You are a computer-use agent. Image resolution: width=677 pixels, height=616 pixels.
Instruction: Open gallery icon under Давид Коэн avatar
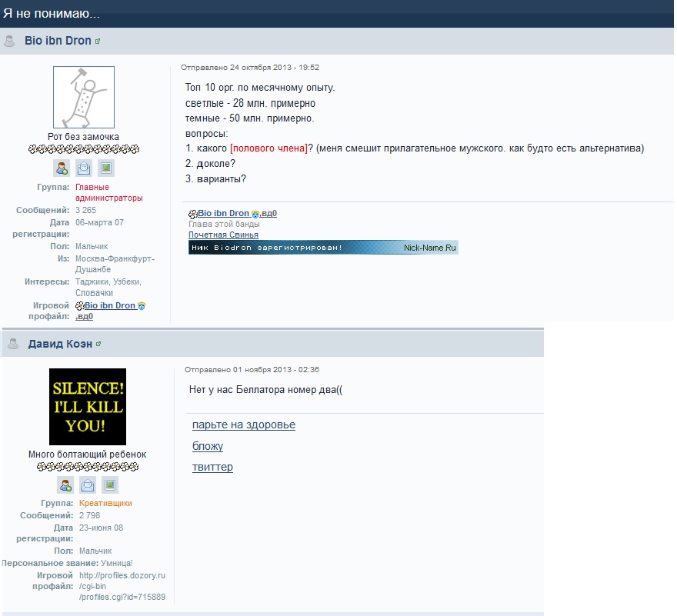click(110, 485)
